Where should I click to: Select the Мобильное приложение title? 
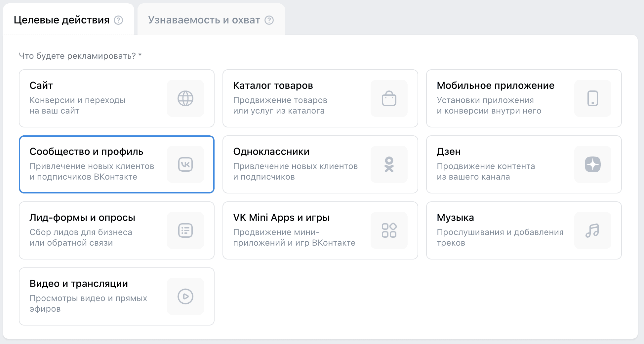[x=496, y=86]
